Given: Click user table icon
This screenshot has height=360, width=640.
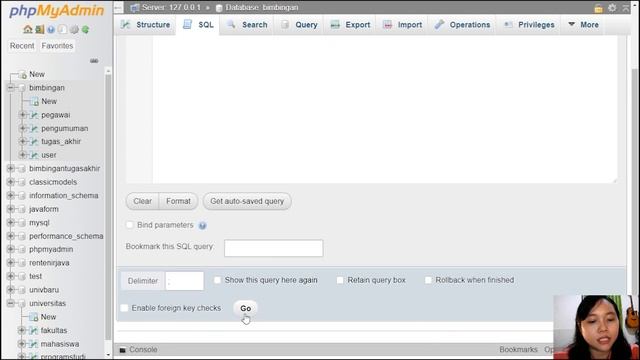Looking at the screenshot, I should coord(34,155).
